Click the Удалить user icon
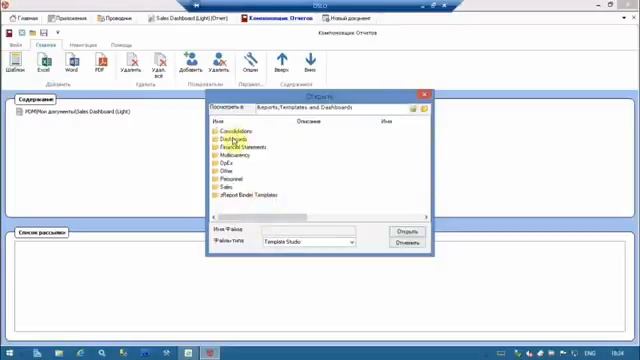 click(219, 62)
